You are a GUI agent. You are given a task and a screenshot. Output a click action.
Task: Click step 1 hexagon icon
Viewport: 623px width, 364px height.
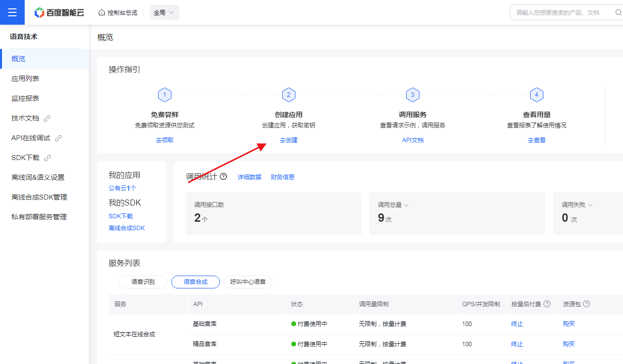[165, 94]
